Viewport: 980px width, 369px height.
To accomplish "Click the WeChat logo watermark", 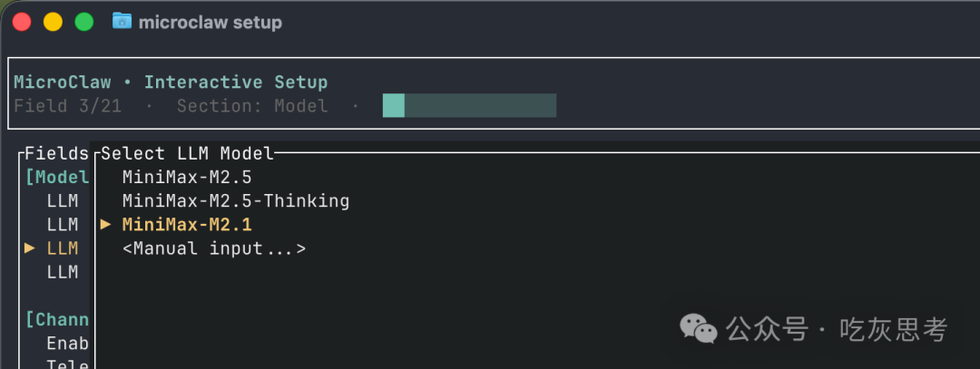I will tap(699, 328).
